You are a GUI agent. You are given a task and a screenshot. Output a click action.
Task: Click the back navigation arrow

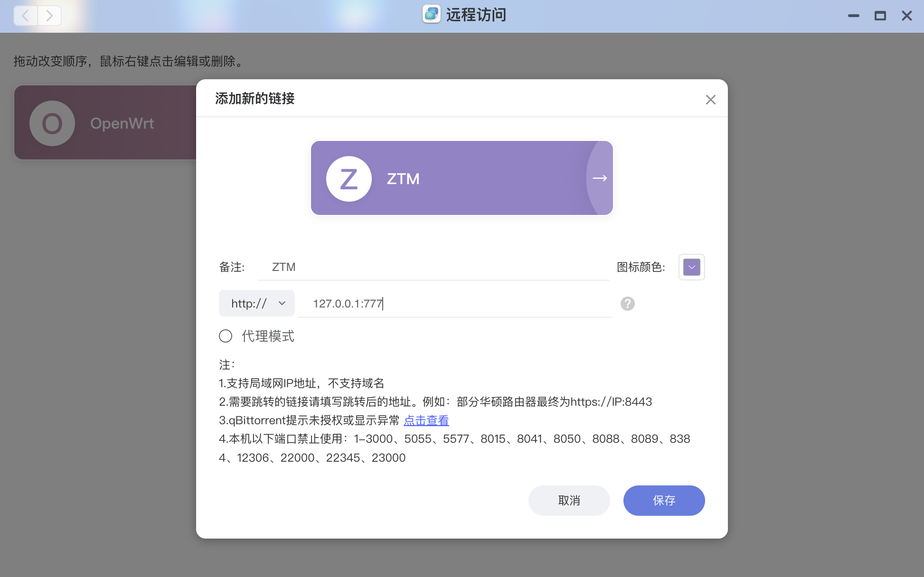[x=25, y=16]
